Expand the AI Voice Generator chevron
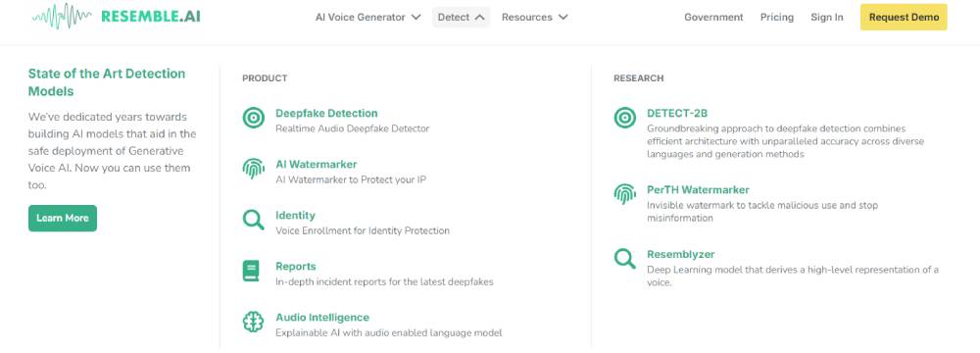 click(x=416, y=18)
